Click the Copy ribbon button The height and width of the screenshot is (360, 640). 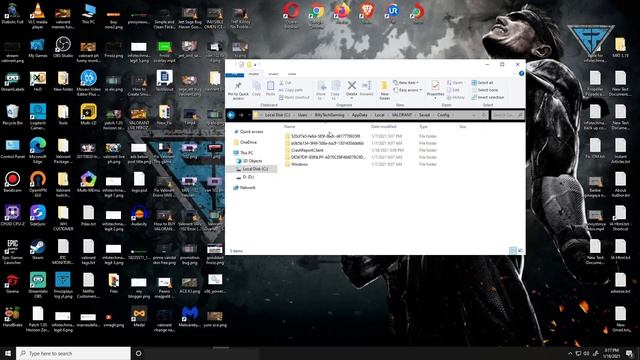pos(256,88)
